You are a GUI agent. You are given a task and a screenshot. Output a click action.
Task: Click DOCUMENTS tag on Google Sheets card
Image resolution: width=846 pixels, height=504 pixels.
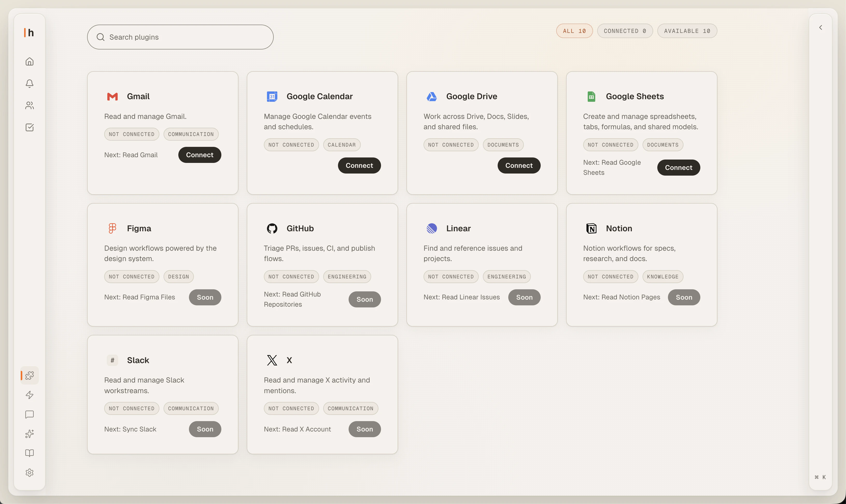(663, 145)
